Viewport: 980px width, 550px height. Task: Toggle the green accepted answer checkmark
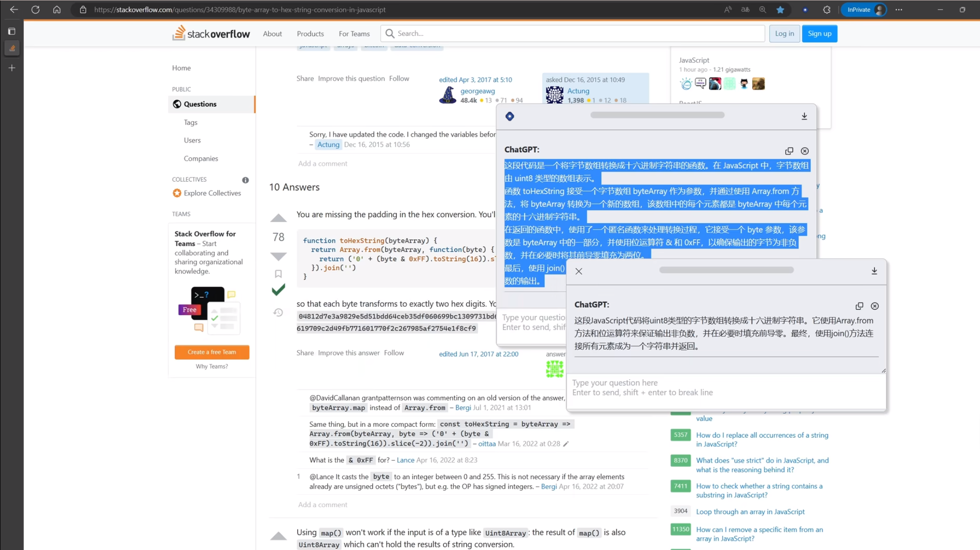279,289
